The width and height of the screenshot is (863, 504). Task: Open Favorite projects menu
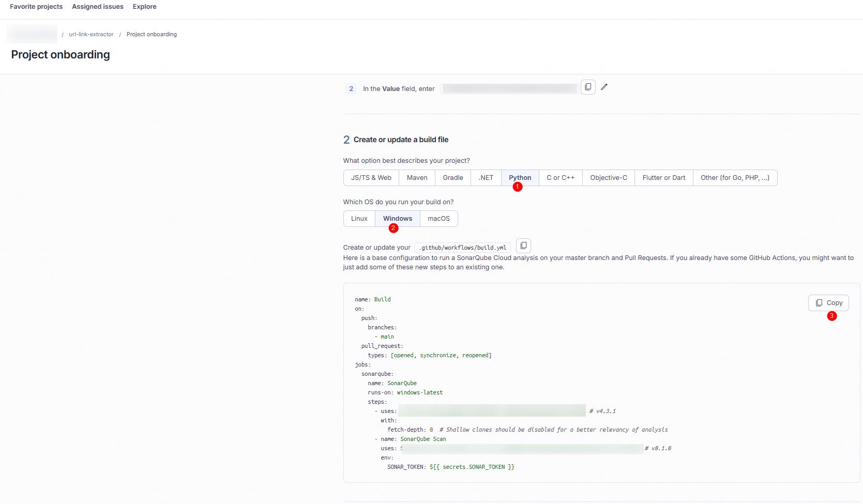(36, 7)
